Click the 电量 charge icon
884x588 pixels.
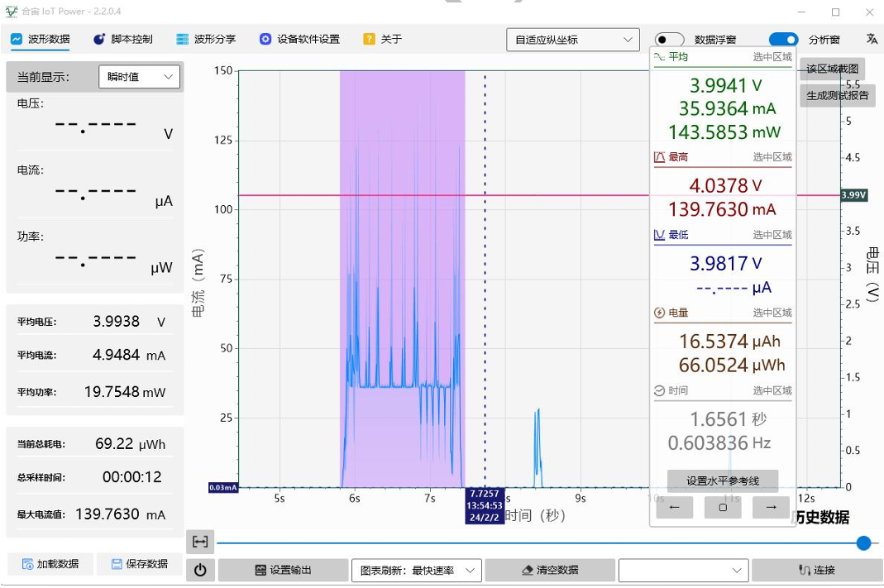point(659,313)
